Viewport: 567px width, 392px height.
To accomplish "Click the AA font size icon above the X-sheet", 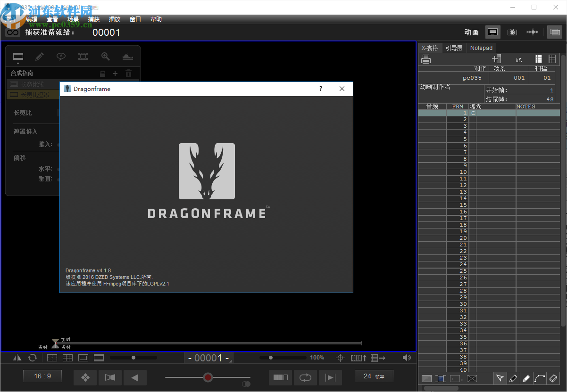I will click(x=519, y=59).
